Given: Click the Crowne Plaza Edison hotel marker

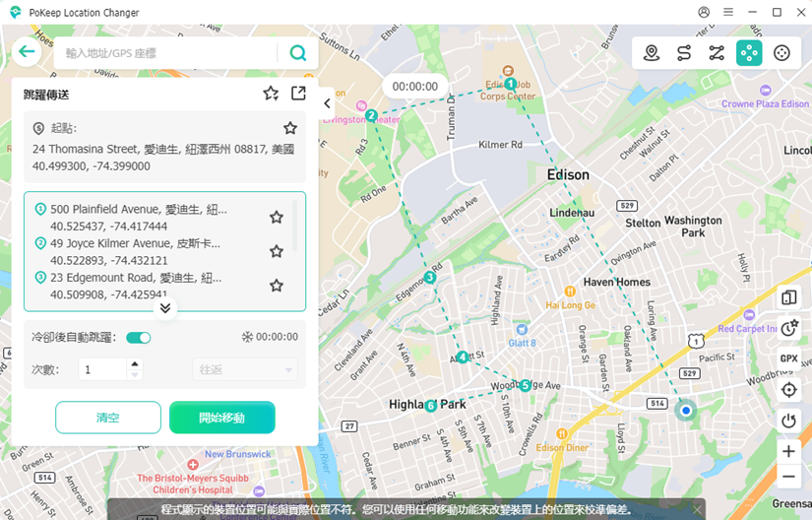Looking at the screenshot, I should tap(765, 91).
